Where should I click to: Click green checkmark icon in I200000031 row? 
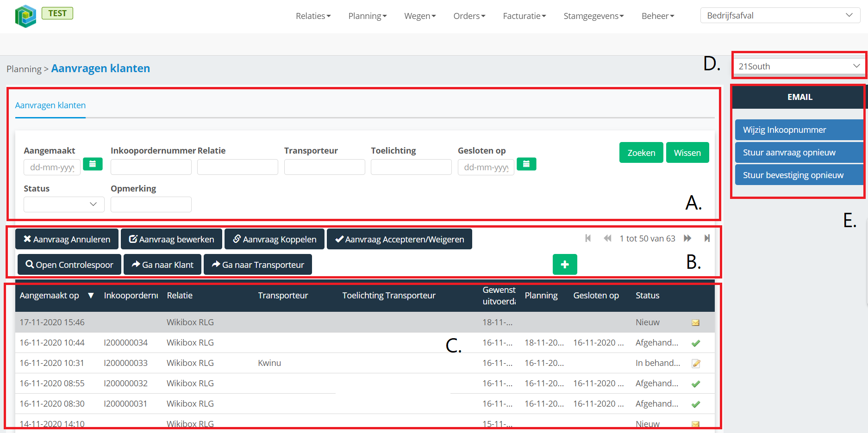[695, 404]
